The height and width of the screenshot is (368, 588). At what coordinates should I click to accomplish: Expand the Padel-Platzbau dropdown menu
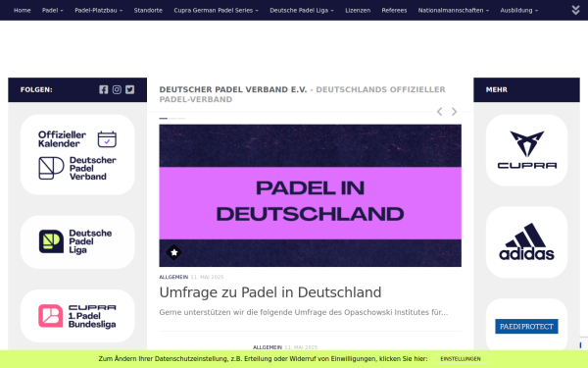point(99,10)
